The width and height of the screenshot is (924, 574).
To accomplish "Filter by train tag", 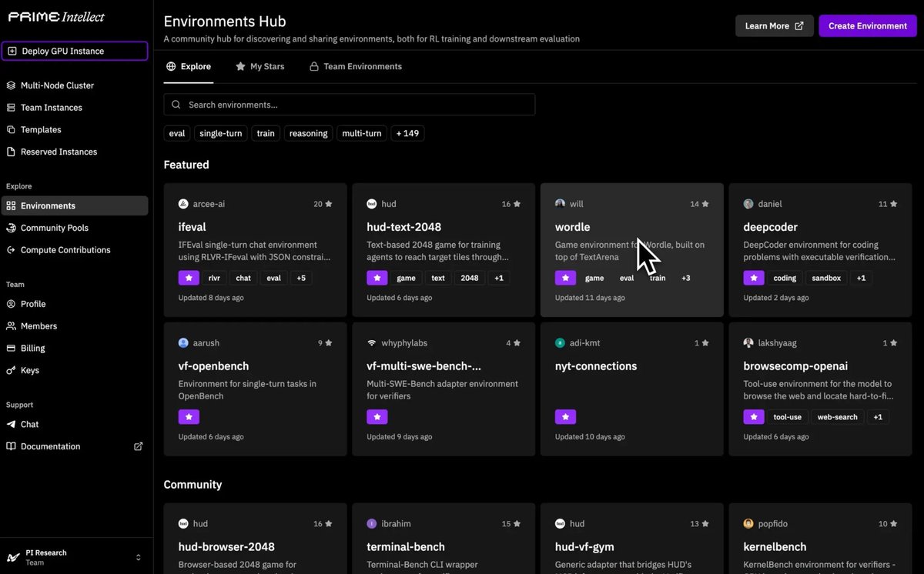I will click(266, 133).
